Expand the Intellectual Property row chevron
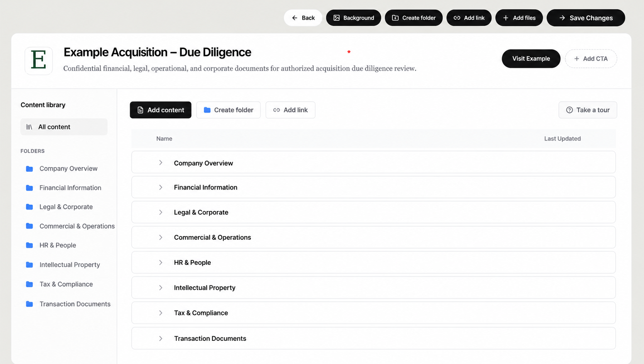 161,288
